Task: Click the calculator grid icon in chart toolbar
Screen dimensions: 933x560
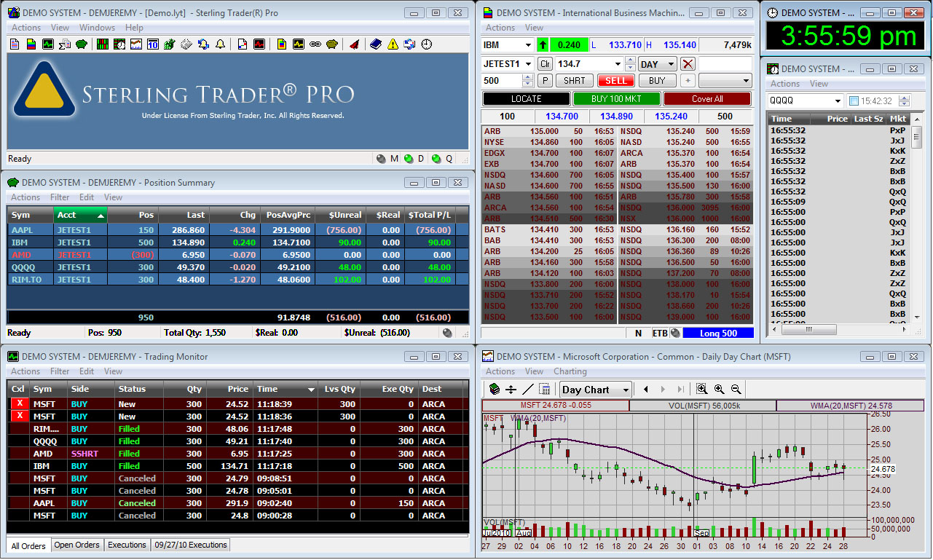Action: click(545, 390)
